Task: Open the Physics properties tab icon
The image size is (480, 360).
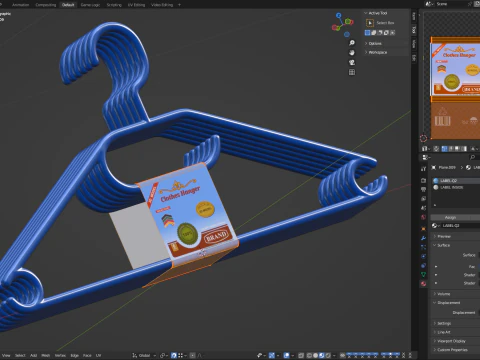Action: (423, 256)
